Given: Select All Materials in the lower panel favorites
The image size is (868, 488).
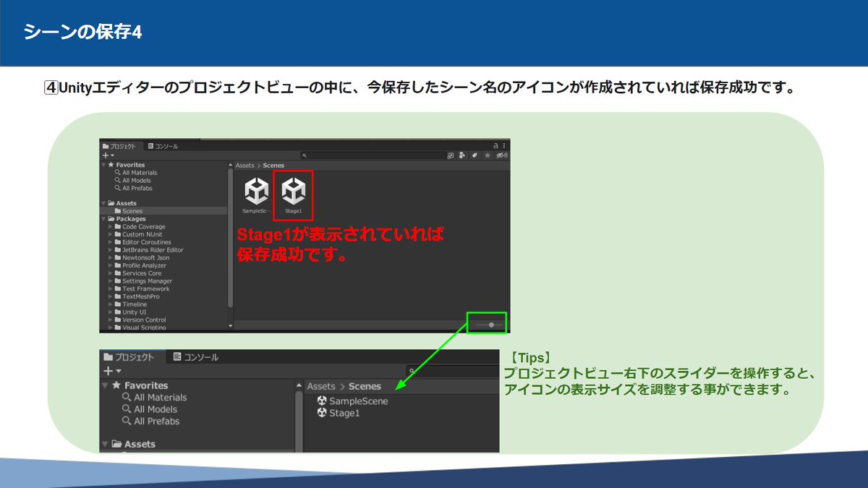Looking at the screenshot, I should 155,398.
